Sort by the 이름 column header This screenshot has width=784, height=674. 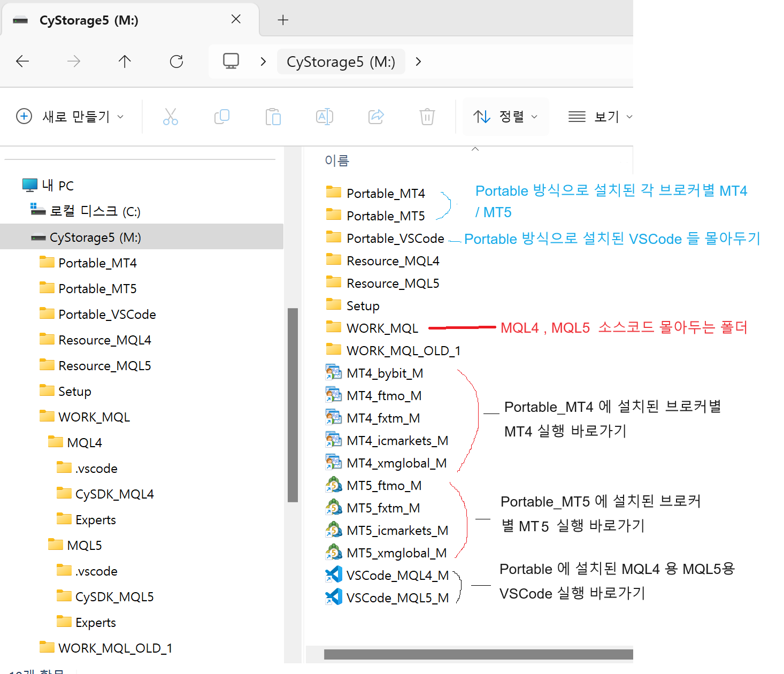point(337,160)
